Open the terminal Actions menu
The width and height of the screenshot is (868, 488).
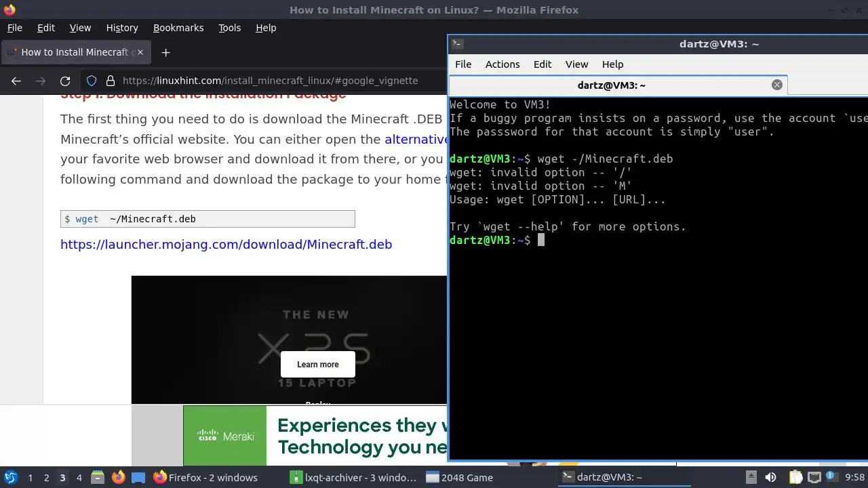502,64
